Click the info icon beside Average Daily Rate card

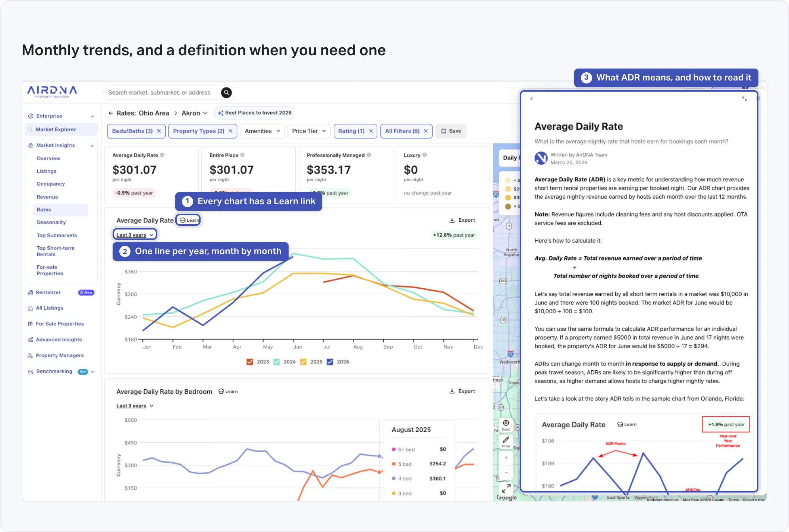tap(162, 155)
